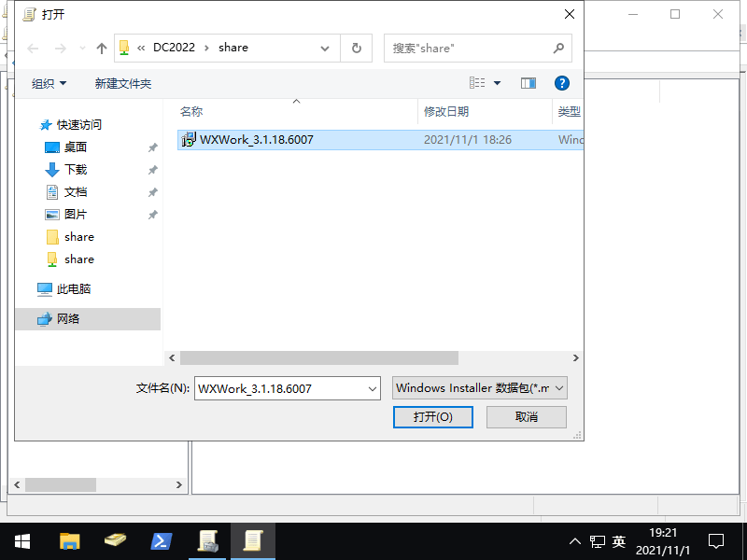
Task: Show hidden tray icons
Action: tap(575, 541)
